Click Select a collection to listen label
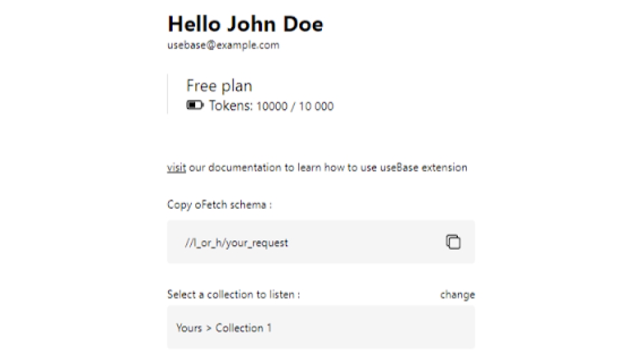 [233, 295]
